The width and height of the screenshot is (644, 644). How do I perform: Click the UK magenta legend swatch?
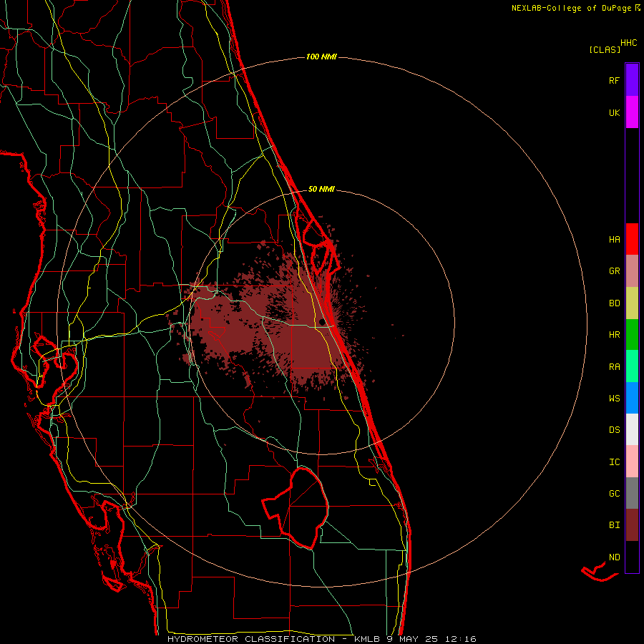click(x=632, y=112)
